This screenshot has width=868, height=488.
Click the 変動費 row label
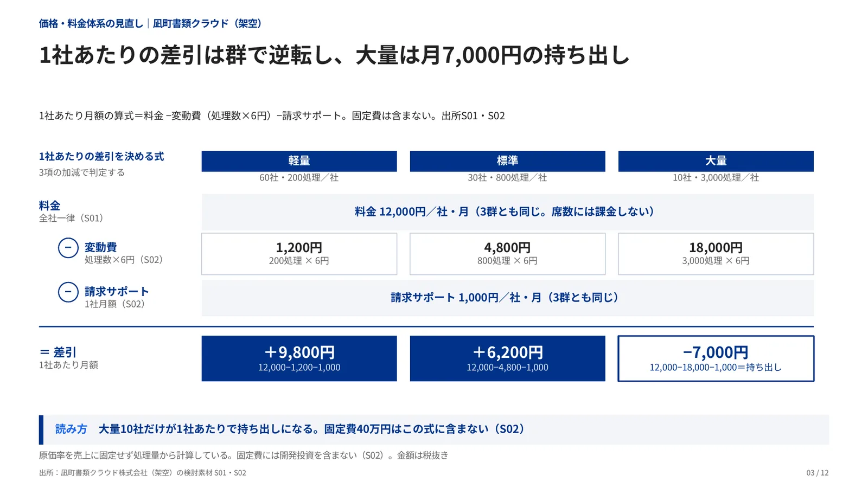click(x=101, y=247)
